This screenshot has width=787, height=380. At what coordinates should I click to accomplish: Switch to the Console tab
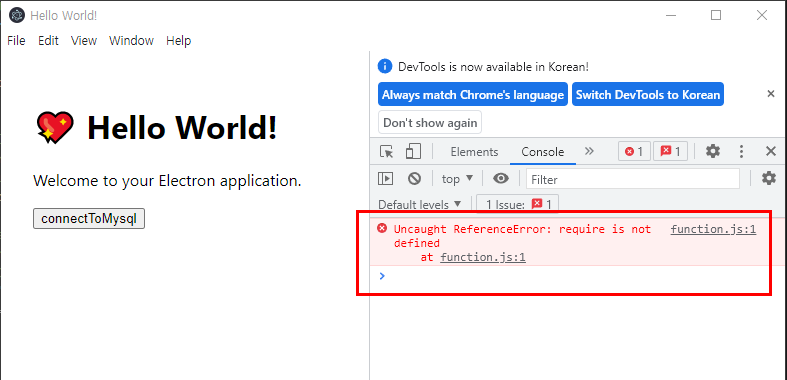click(x=543, y=152)
